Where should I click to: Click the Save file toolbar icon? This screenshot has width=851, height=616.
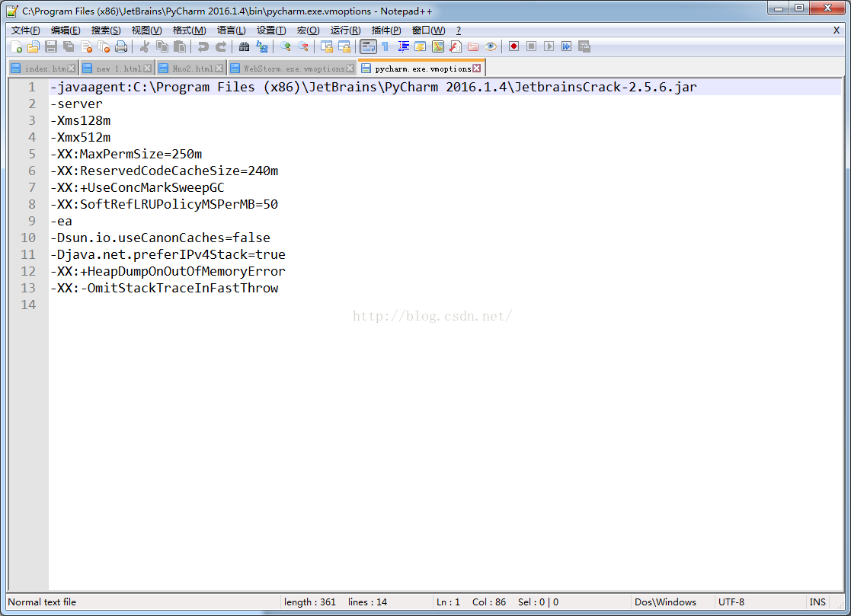(x=51, y=47)
